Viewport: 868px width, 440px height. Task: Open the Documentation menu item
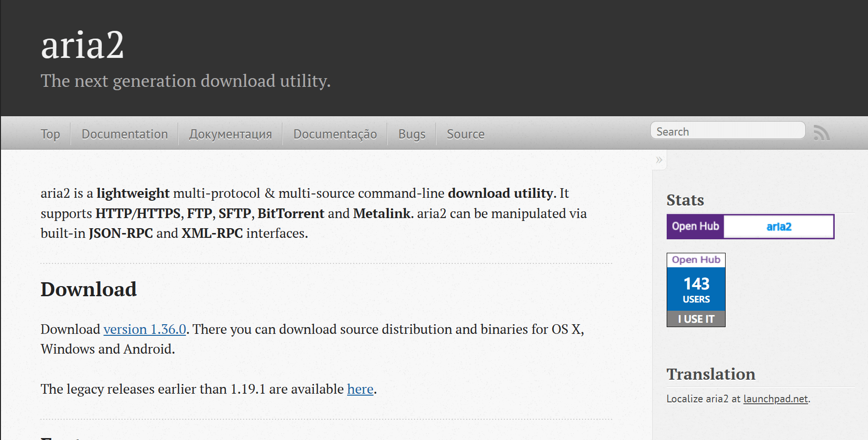tap(125, 134)
